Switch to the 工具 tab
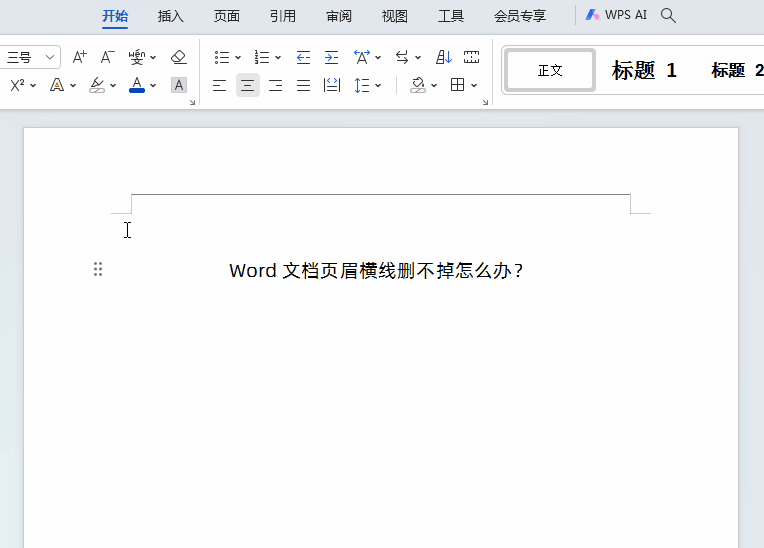Image resolution: width=764 pixels, height=548 pixels. [451, 17]
